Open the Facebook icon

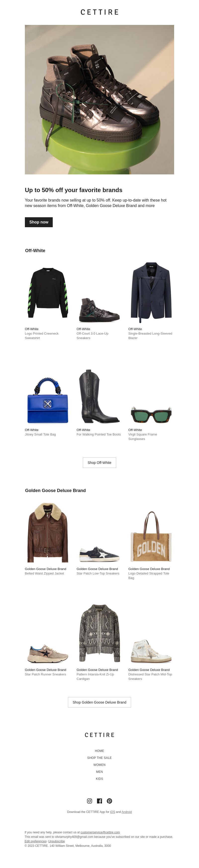(x=99, y=801)
